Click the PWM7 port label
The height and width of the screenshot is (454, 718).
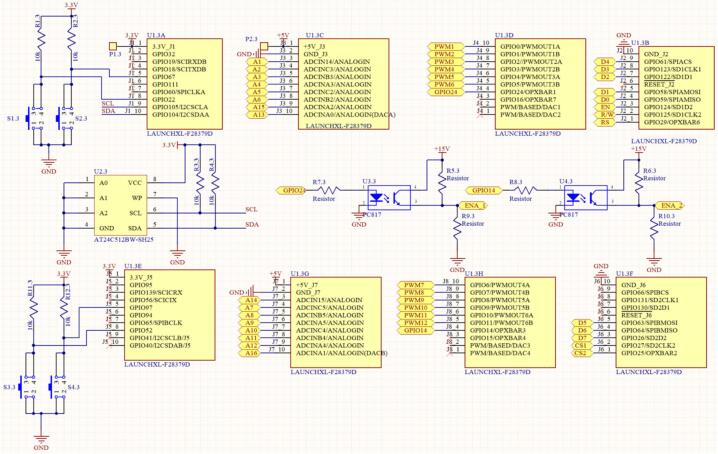click(x=413, y=285)
